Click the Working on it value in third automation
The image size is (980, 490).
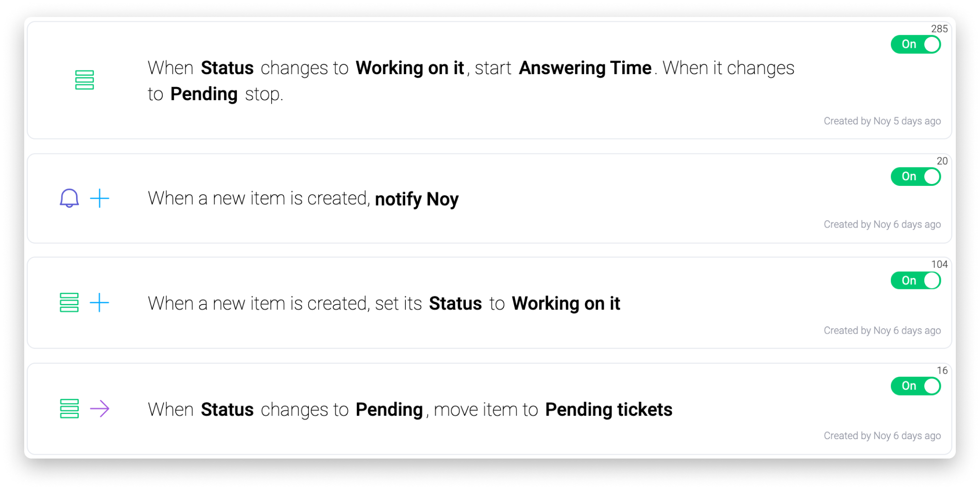[x=566, y=304]
